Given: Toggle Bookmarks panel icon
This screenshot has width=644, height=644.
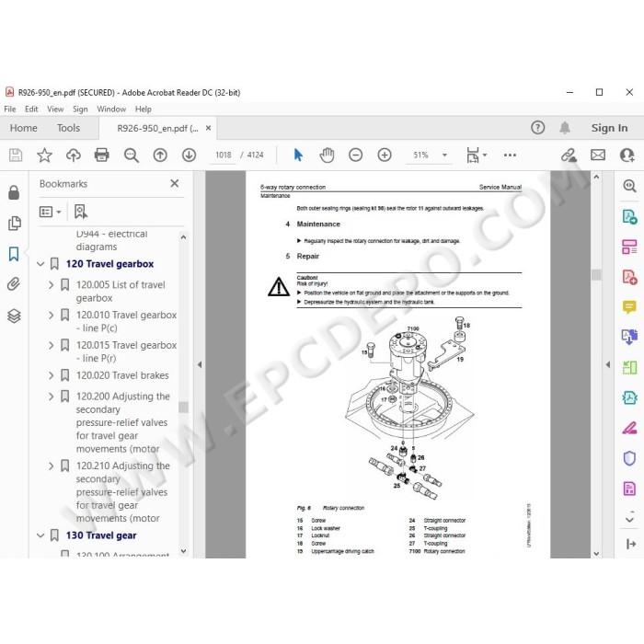Looking at the screenshot, I should pyautogui.click(x=14, y=254).
